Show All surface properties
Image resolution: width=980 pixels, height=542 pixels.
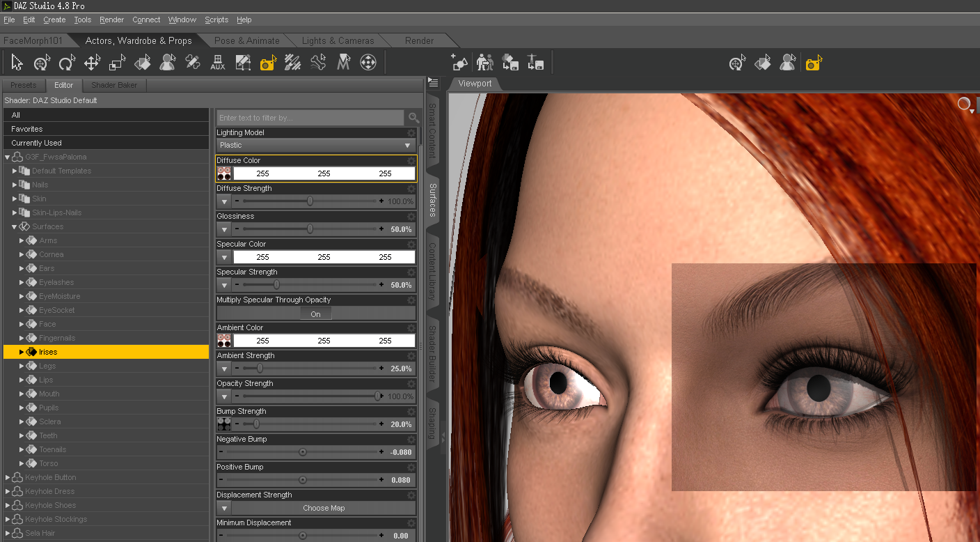pyautogui.click(x=106, y=115)
